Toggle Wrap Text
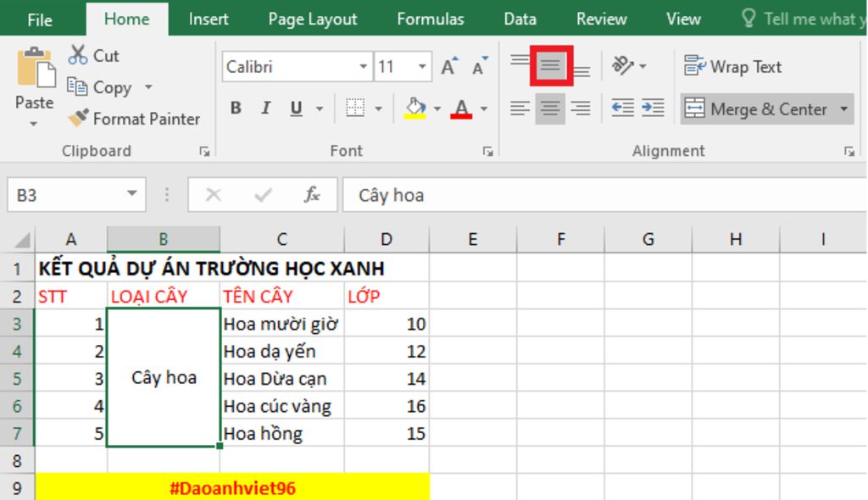868x500 pixels. tap(733, 66)
